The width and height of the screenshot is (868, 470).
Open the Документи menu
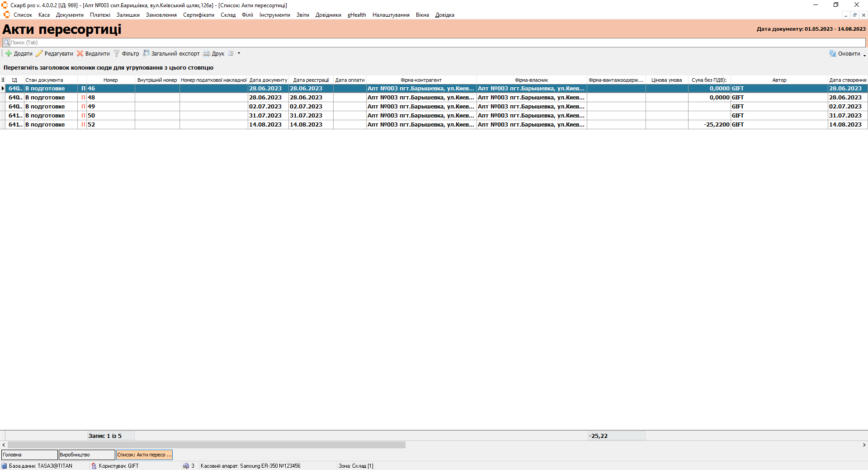click(70, 15)
